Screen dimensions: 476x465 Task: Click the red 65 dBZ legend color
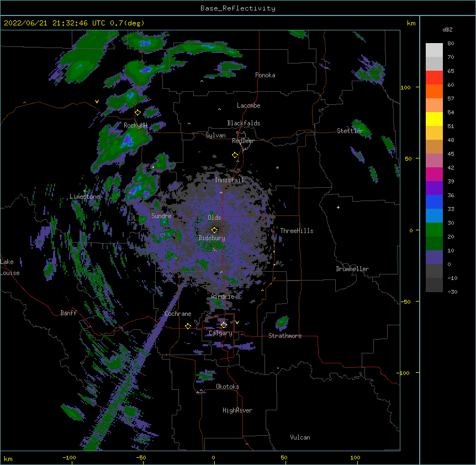pyautogui.click(x=434, y=78)
